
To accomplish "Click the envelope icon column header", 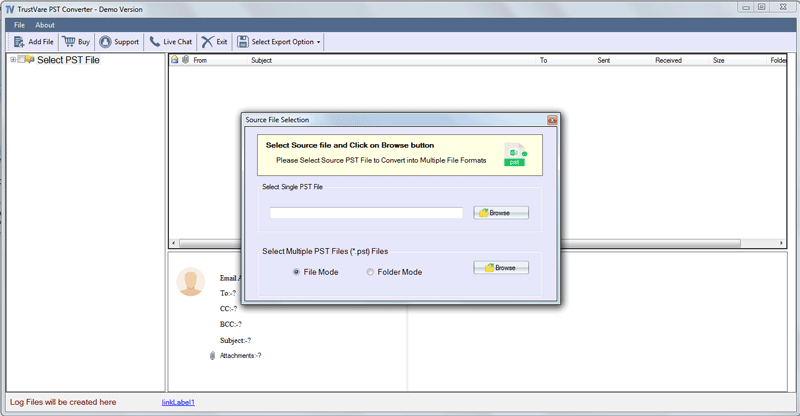I will (x=174, y=60).
